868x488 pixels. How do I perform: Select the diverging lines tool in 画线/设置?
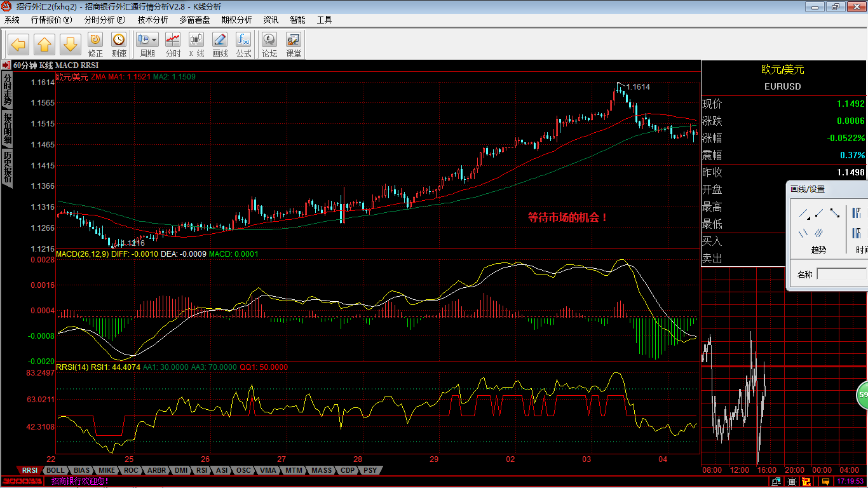[x=804, y=233]
